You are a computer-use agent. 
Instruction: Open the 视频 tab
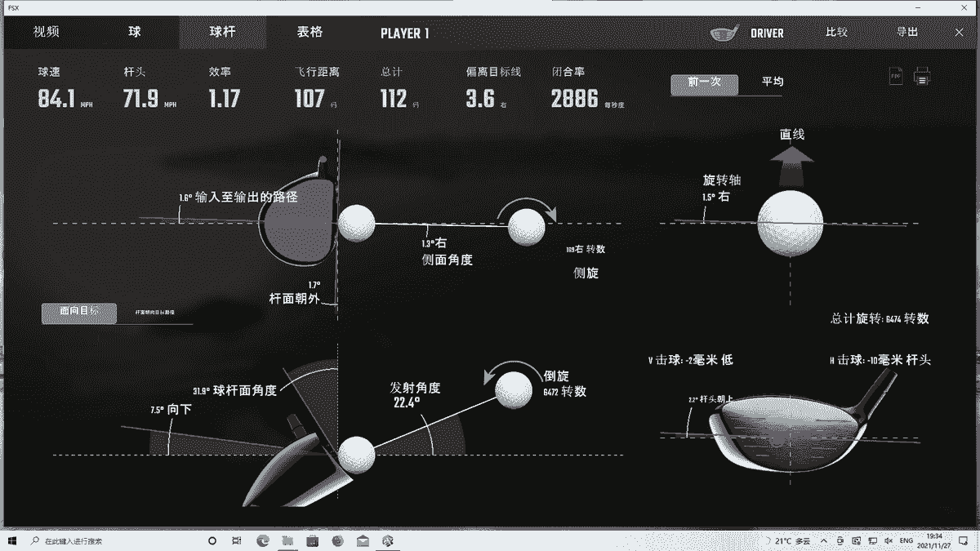click(46, 33)
